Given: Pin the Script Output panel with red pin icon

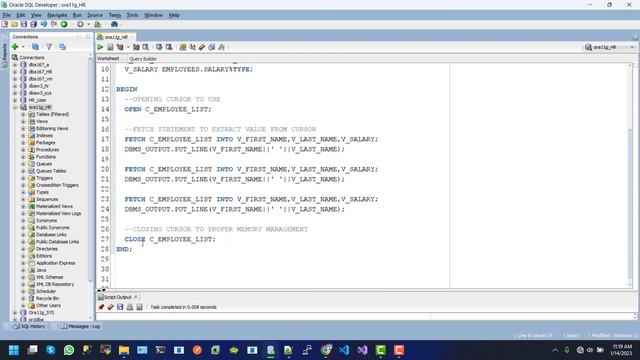Looking at the screenshot, I should [101, 307].
